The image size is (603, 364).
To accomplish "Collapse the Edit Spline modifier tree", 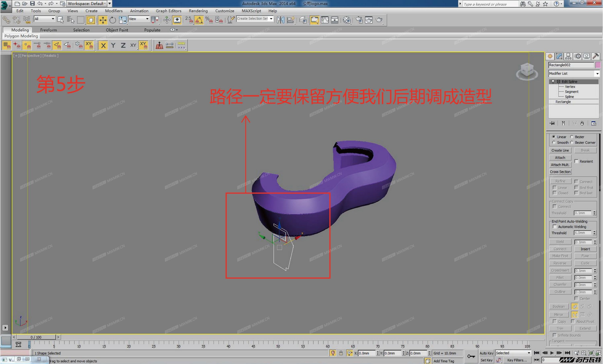I will (558, 81).
